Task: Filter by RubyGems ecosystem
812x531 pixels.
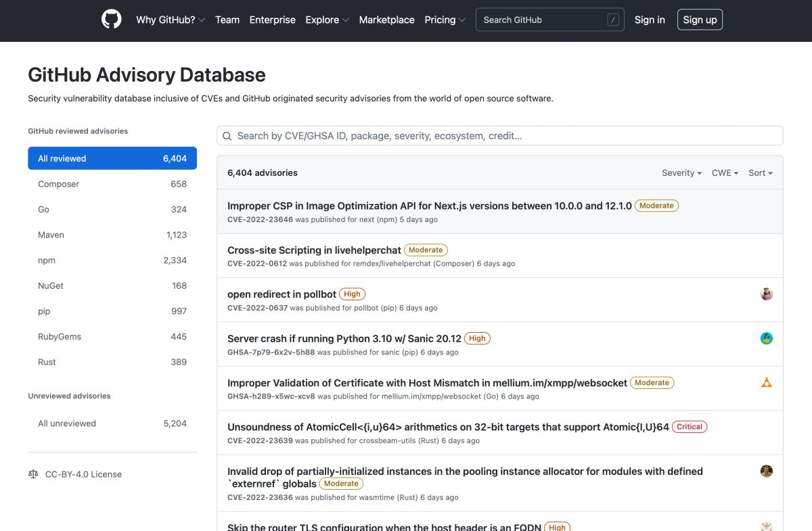Action: click(x=112, y=337)
